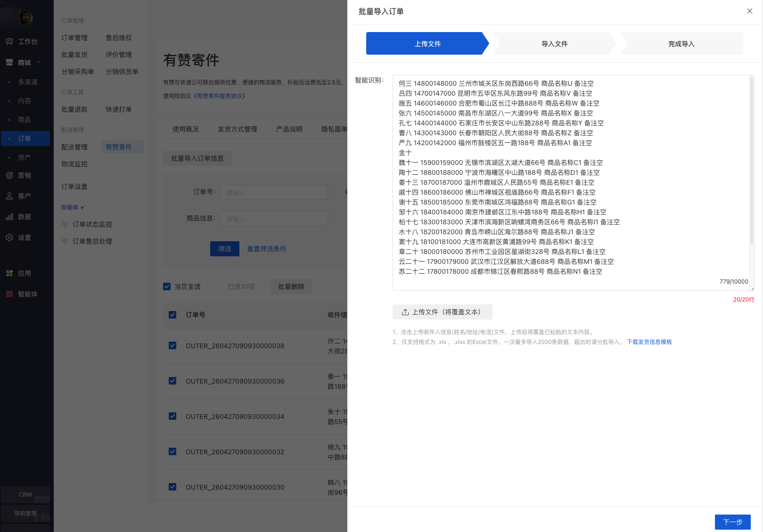
Task: Select the 导入文件 step tab
Action: 554,44
